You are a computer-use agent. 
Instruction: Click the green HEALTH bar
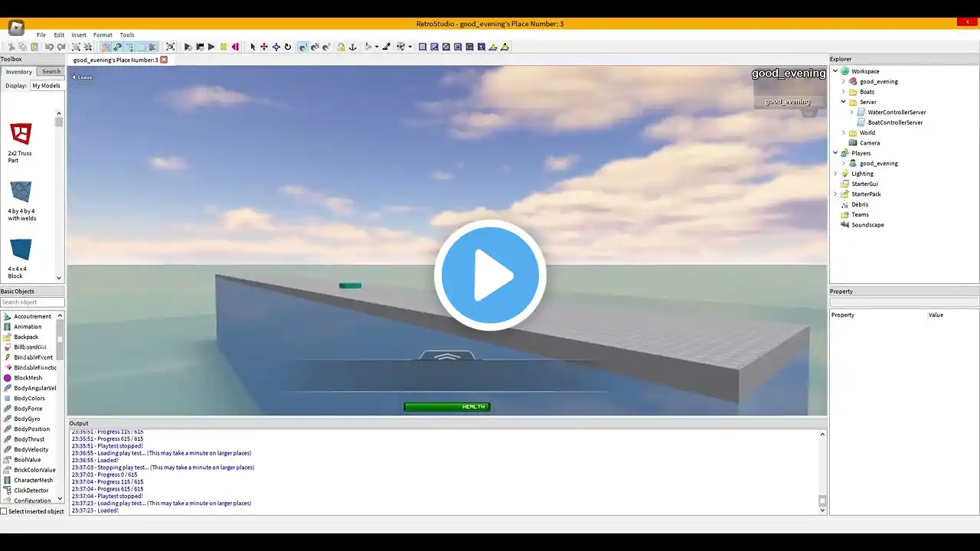click(447, 407)
